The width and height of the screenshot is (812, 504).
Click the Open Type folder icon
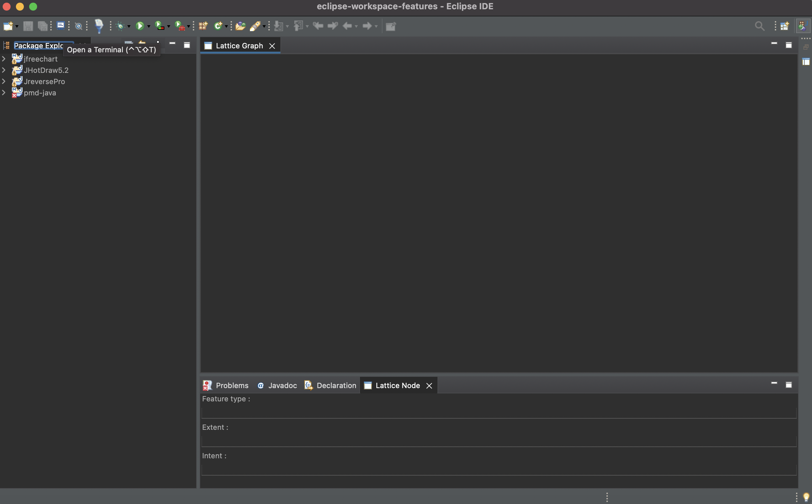coord(240,26)
